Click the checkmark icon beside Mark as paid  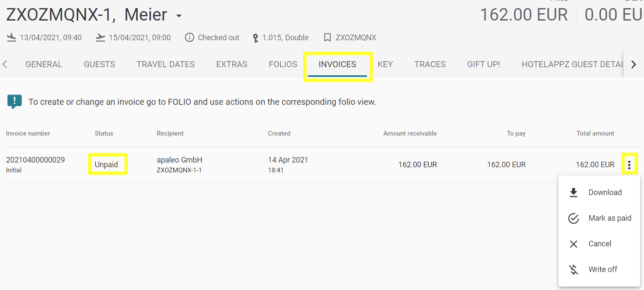573,218
